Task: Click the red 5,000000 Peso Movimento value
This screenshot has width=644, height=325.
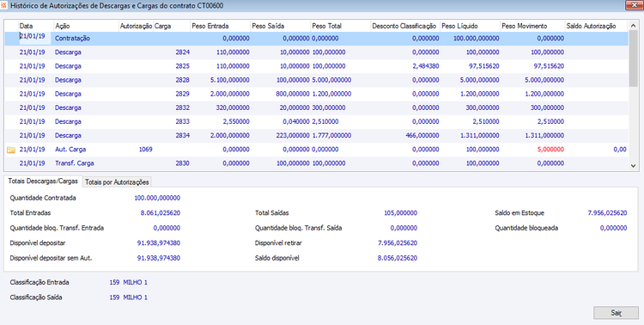Action: [x=550, y=150]
